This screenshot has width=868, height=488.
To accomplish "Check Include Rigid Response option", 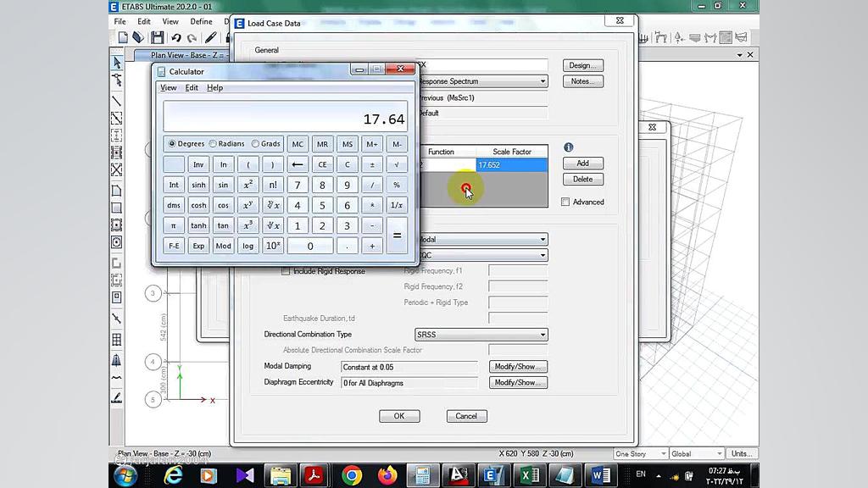I will click(286, 271).
